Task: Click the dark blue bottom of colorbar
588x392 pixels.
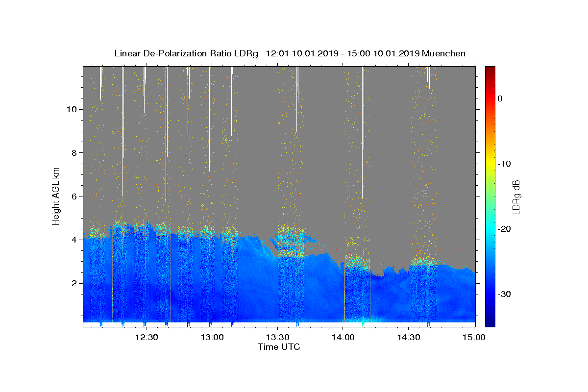Action: coord(490,323)
